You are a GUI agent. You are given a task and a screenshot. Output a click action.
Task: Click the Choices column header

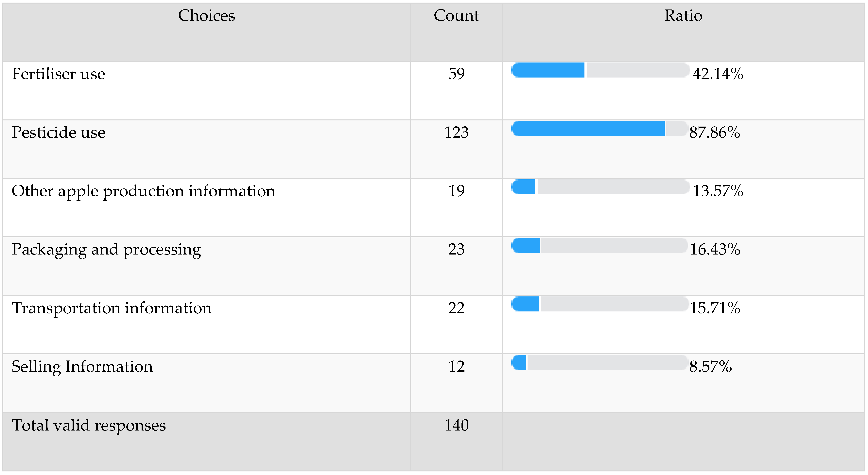pyautogui.click(x=206, y=15)
